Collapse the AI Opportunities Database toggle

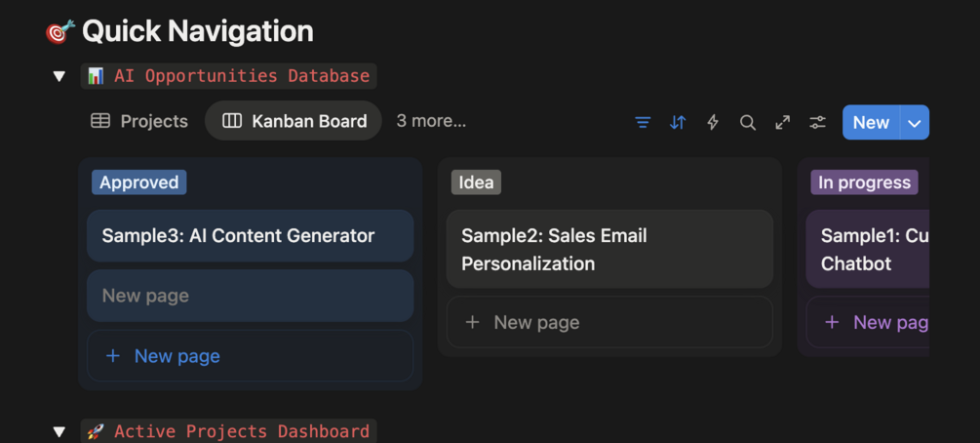[x=59, y=76]
